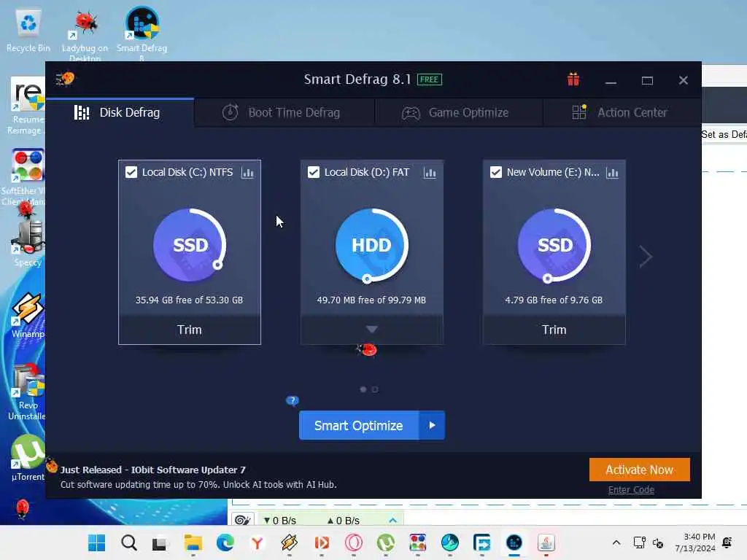The height and width of the screenshot is (560, 747).
Task: Select Winamp desktop shortcut
Action: click(x=27, y=315)
